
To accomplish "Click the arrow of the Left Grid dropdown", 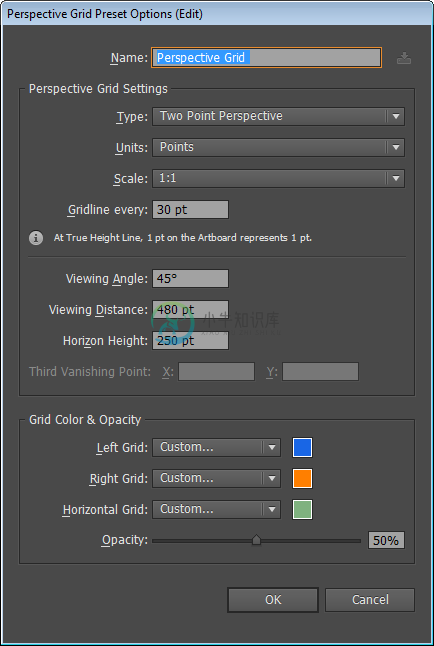I will pyautogui.click(x=272, y=448).
